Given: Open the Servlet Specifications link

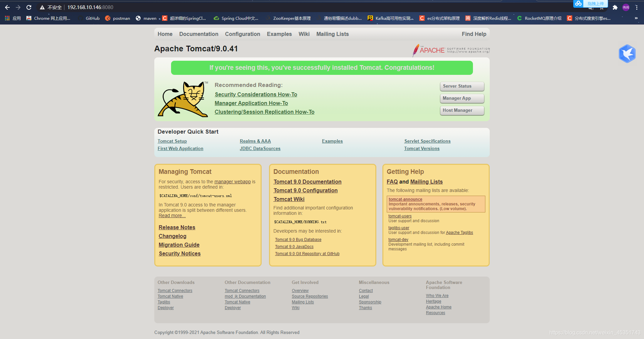Looking at the screenshot, I should [427, 141].
